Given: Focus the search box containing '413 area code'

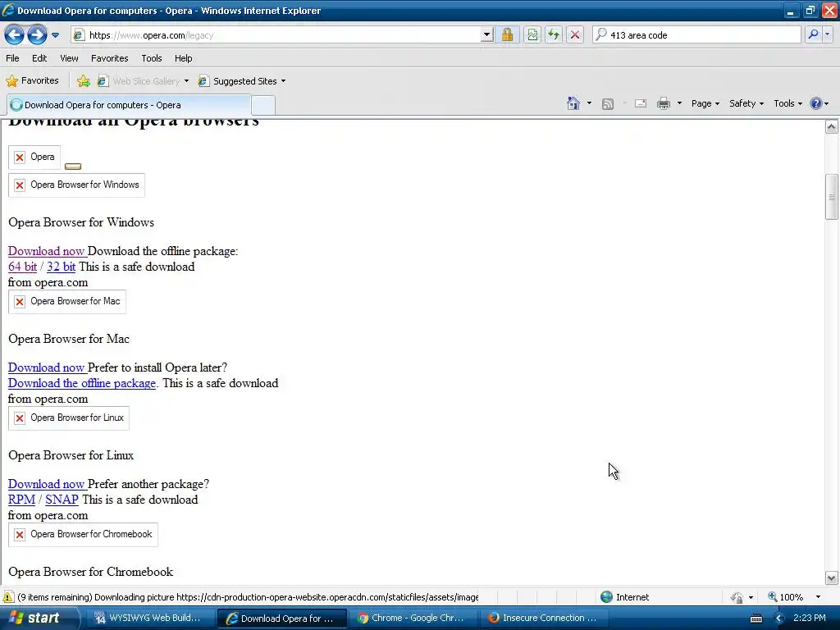Looking at the screenshot, I should (x=696, y=35).
